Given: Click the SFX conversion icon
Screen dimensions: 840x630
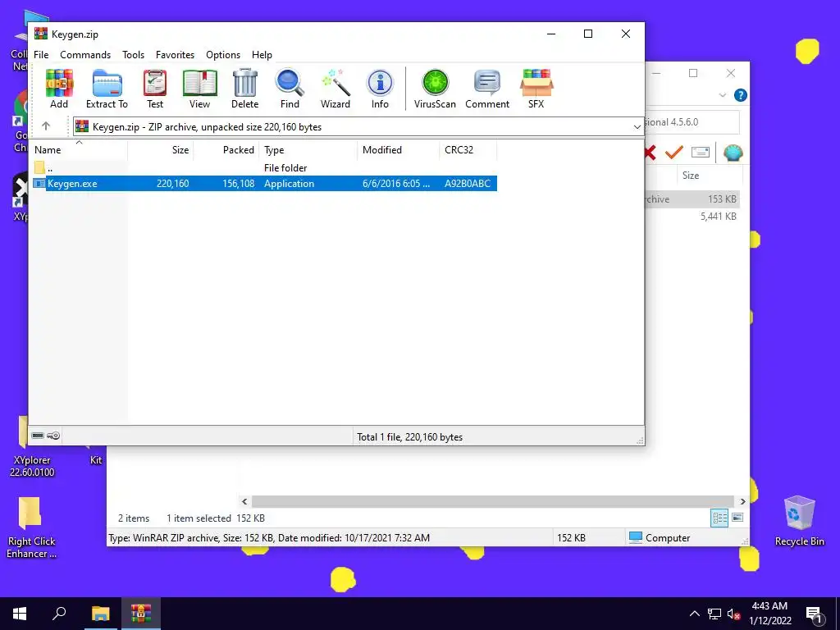Looking at the screenshot, I should point(536,89).
